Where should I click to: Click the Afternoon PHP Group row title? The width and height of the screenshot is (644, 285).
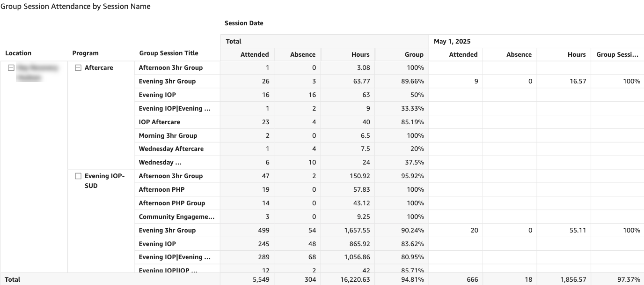pyautogui.click(x=172, y=203)
